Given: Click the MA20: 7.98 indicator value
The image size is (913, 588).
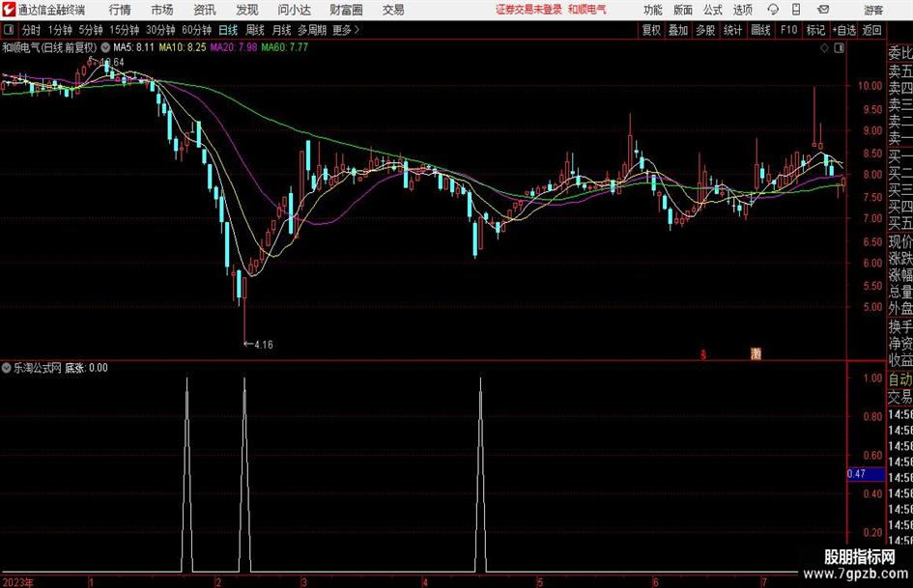Looking at the screenshot, I should point(234,47).
